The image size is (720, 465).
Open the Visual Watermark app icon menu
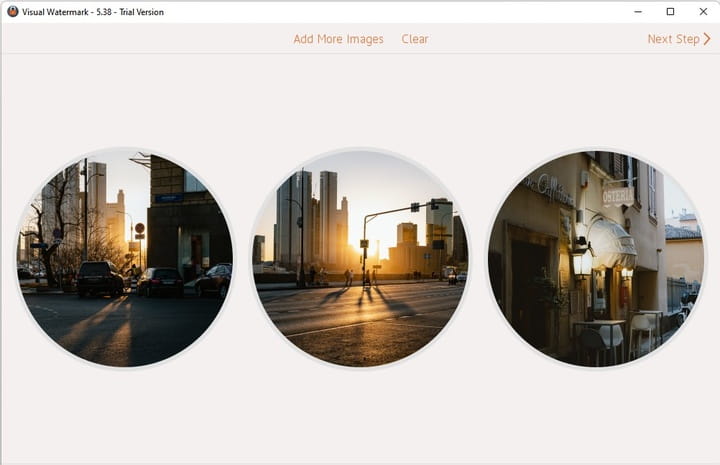(12, 11)
